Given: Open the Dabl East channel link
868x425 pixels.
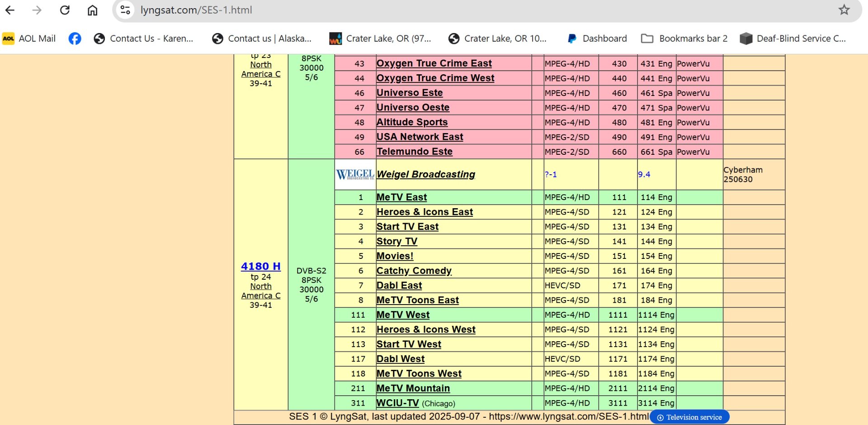Looking at the screenshot, I should (399, 286).
